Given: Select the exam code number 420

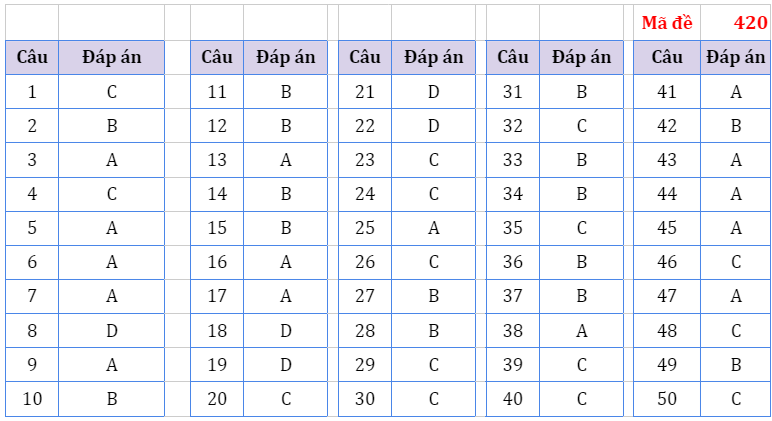Looking at the screenshot, I should [x=749, y=23].
